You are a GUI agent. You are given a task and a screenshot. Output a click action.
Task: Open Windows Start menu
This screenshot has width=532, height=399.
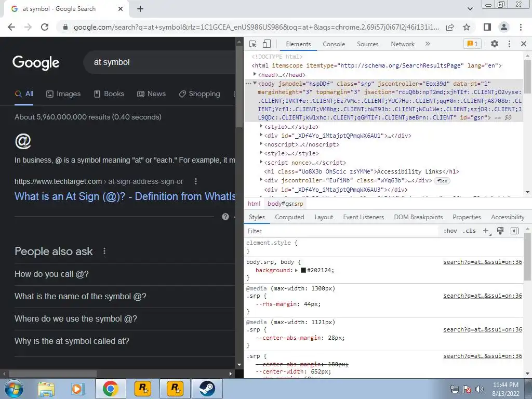tap(14, 389)
